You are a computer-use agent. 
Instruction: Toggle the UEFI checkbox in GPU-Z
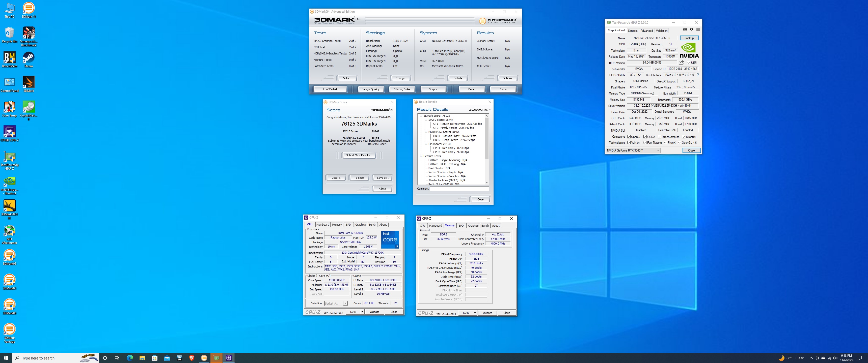[x=689, y=63]
